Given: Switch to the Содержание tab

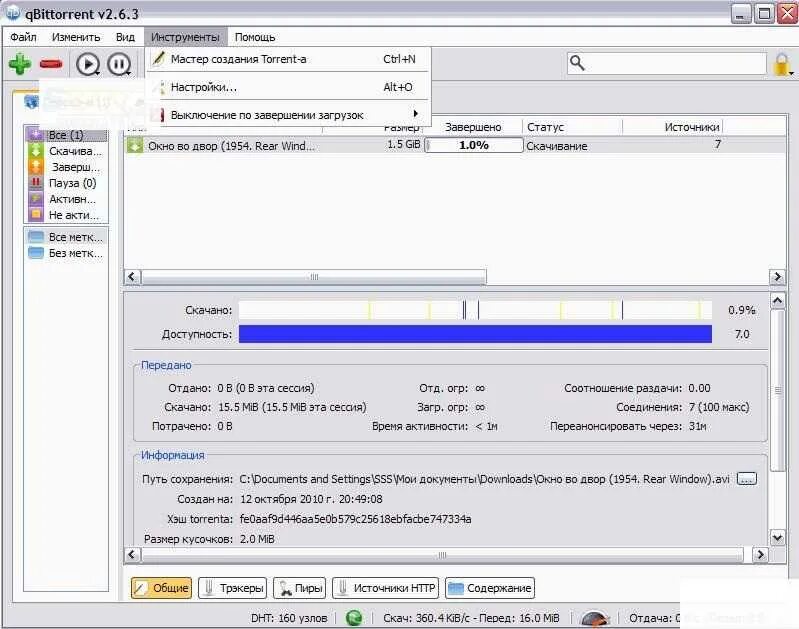Looking at the screenshot, I should click(x=490, y=588).
